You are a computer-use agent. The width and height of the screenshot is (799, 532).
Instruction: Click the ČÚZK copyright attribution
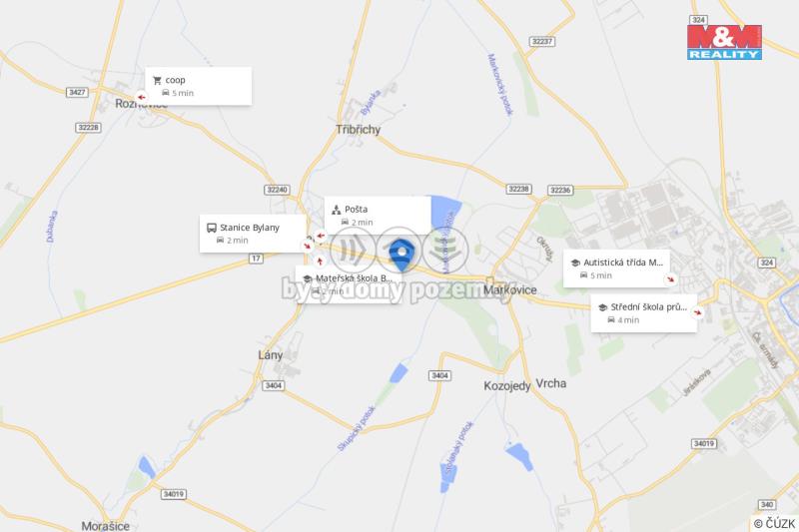coord(774,524)
